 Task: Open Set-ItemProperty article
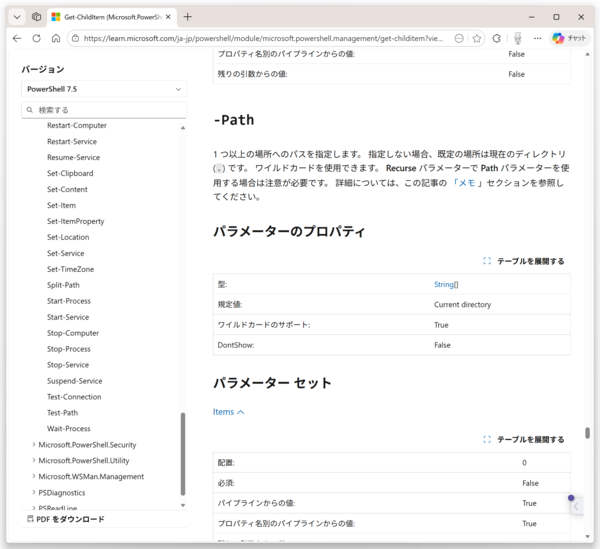(x=76, y=221)
